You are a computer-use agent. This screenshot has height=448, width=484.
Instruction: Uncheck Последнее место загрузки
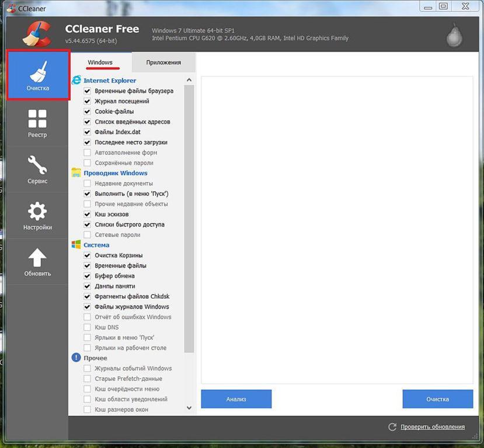(x=88, y=142)
